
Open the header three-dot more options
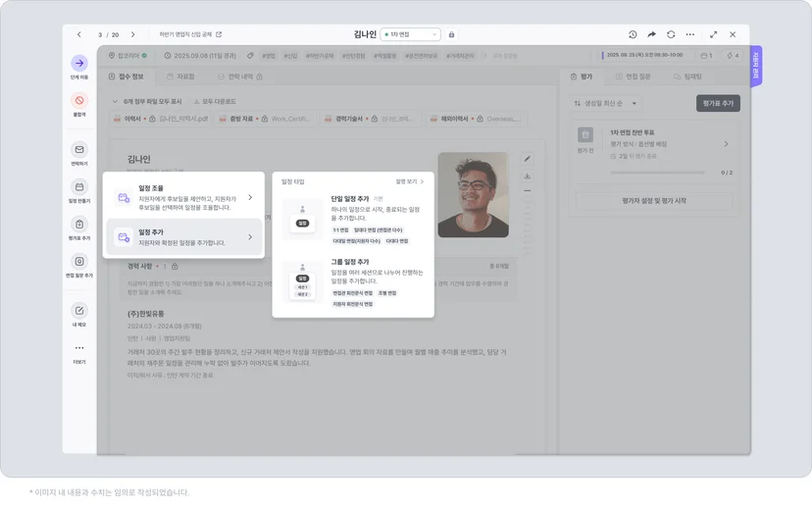[690, 34]
